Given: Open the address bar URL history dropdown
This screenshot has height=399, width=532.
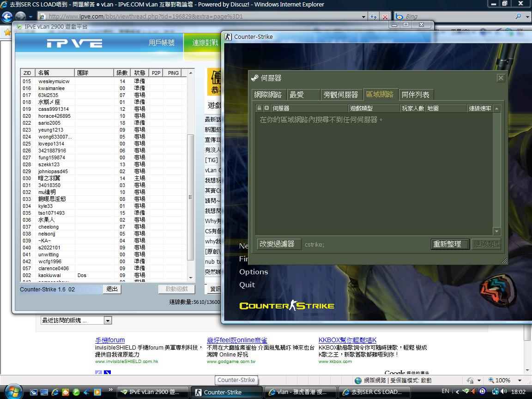Looking at the screenshot, I should 364,17.
